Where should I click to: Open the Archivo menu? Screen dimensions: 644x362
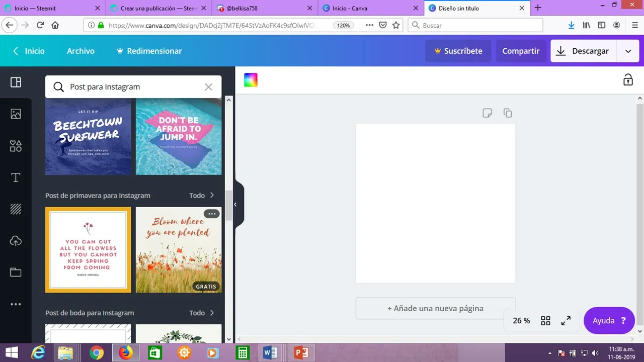[x=80, y=51]
